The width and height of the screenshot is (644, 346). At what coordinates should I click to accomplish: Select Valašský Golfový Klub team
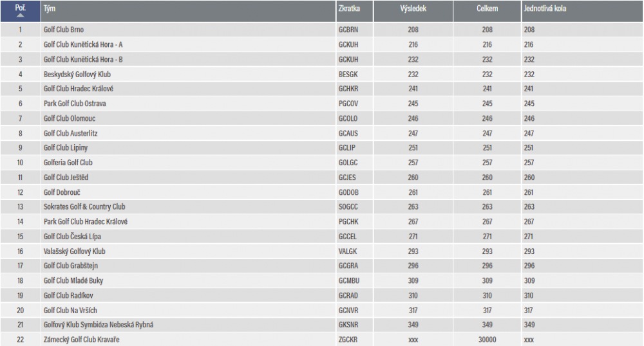pos(74,251)
